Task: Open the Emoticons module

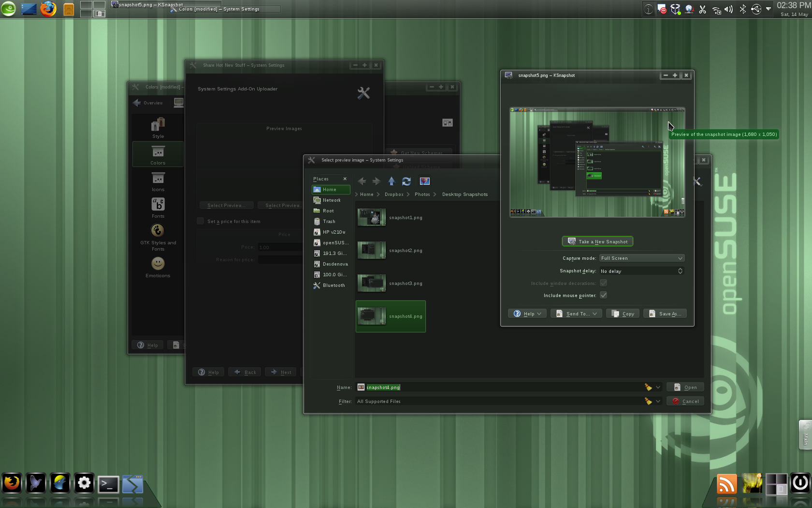Action: [158, 267]
